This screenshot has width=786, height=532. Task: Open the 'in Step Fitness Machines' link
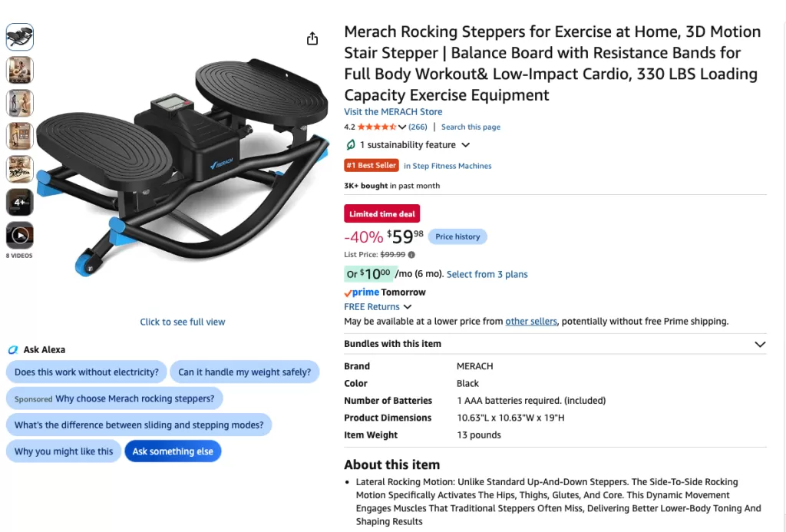[x=447, y=166]
